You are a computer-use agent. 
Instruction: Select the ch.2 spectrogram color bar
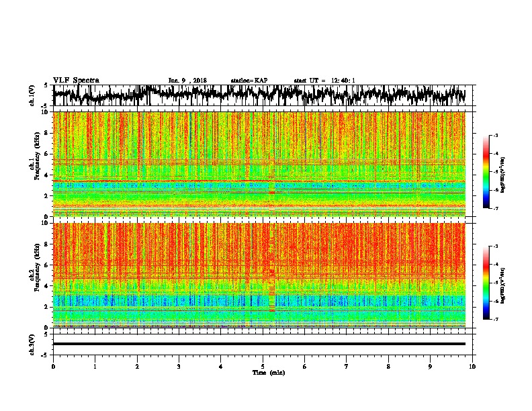(486, 283)
